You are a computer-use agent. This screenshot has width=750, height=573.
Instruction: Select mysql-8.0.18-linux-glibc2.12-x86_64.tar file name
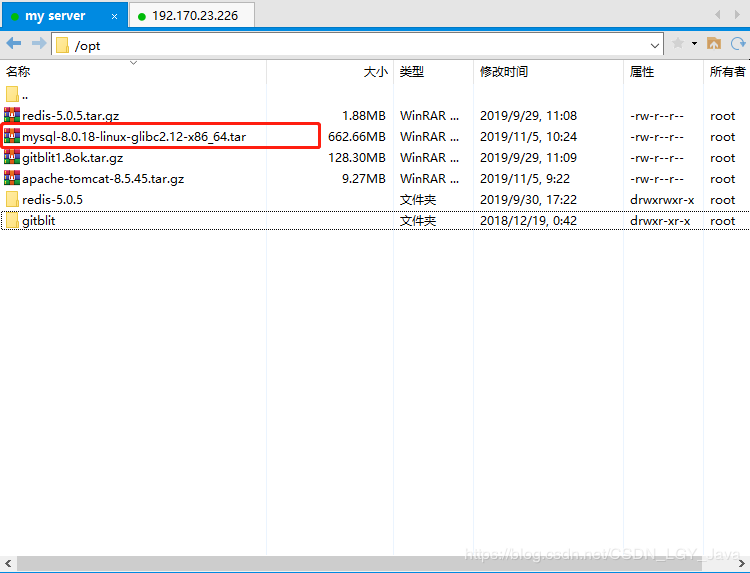134,137
